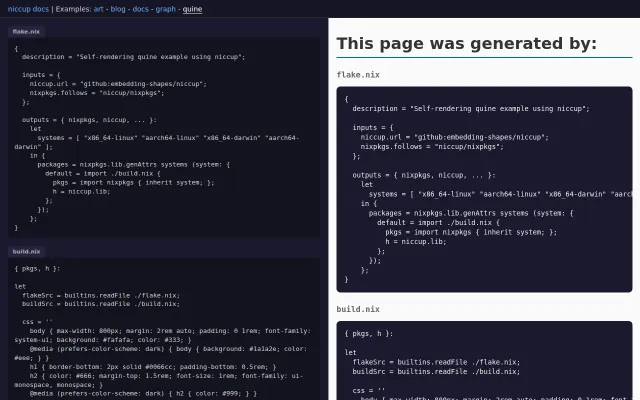Screen dimensions: 640x400
Task: Click 'h = niccup.lib;' line in left panel
Action: (x=81, y=191)
